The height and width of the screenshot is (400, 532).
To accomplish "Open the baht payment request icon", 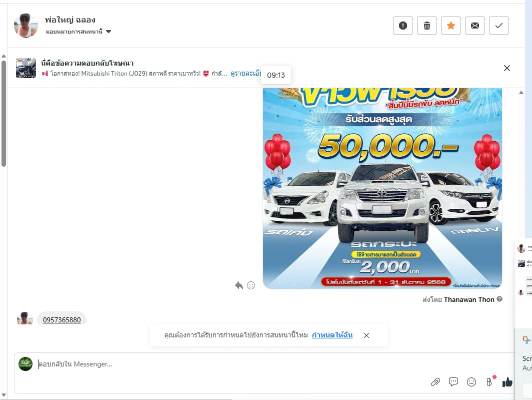I will coord(489,382).
